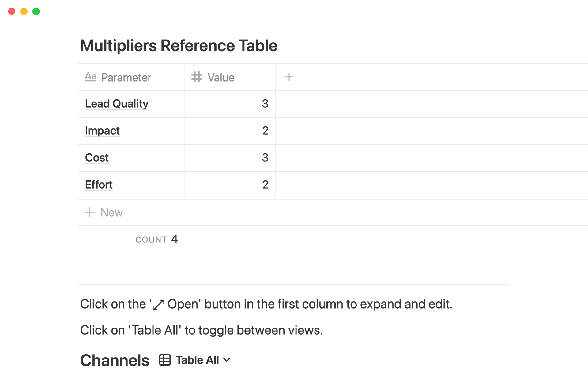The image size is (588, 368).
Task: Switch views using Table All tab
Action: (x=197, y=360)
